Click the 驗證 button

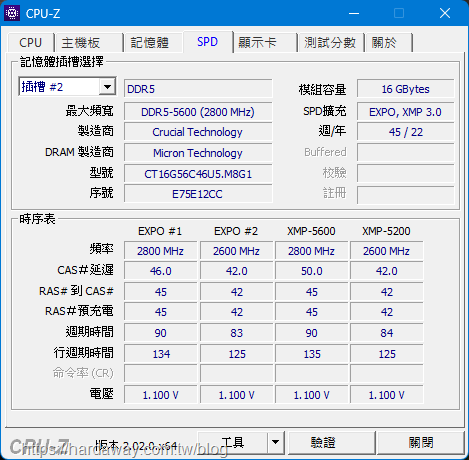pos(331,443)
